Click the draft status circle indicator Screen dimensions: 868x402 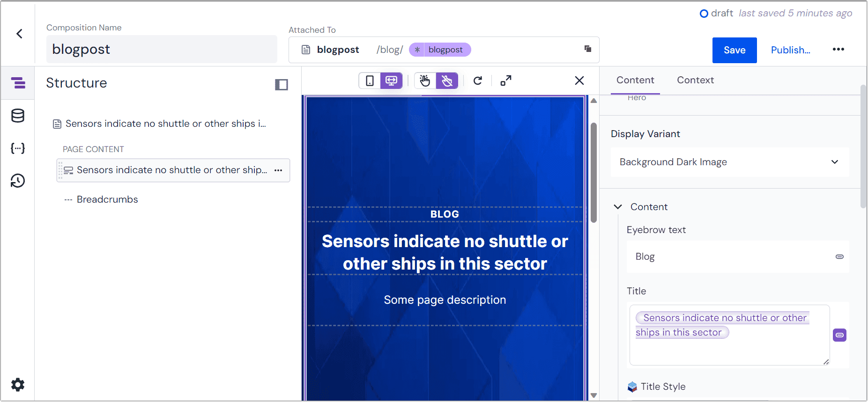coord(704,14)
